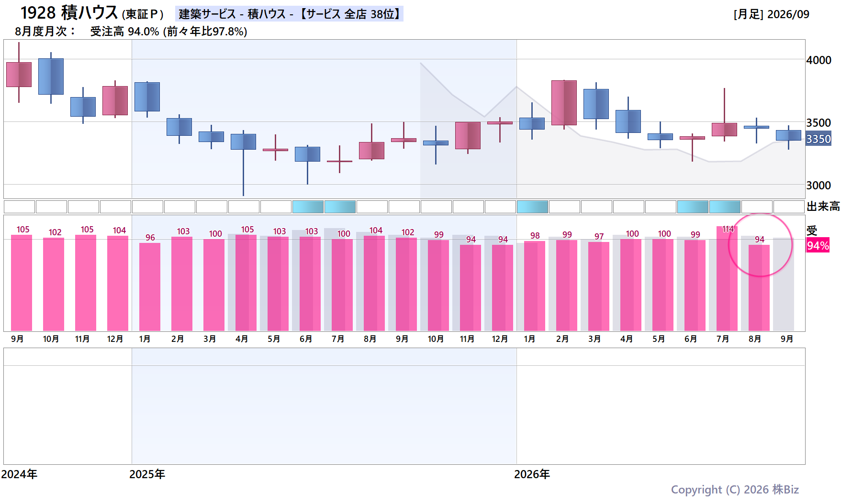Click the 3350 current price badge
The height and width of the screenshot is (504, 852).
[x=818, y=139]
